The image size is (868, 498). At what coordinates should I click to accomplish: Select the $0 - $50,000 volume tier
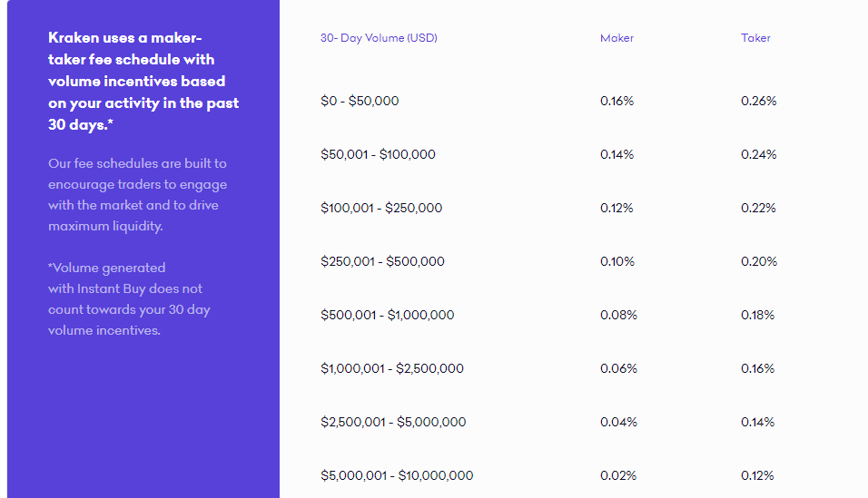pyautogui.click(x=360, y=101)
